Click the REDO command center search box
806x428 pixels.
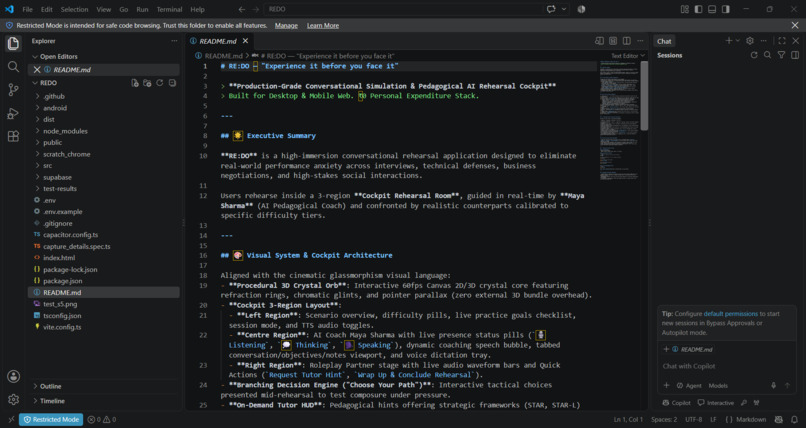tap(404, 9)
